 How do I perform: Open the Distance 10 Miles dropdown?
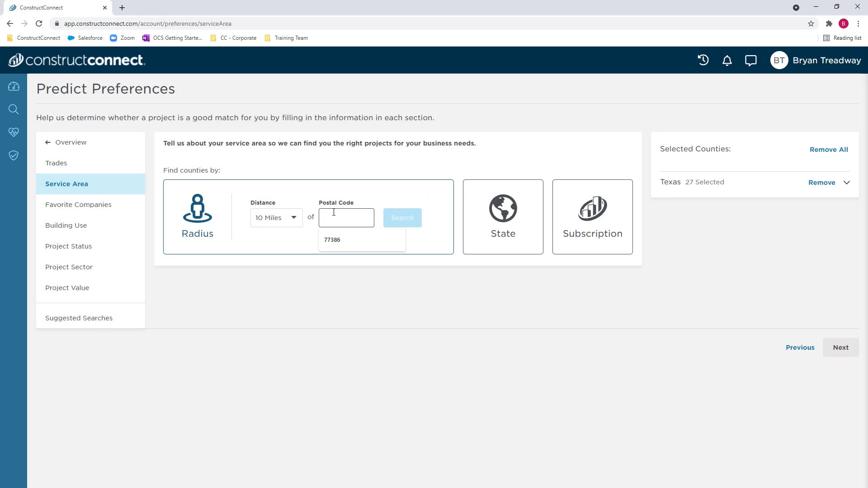coord(276,218)
